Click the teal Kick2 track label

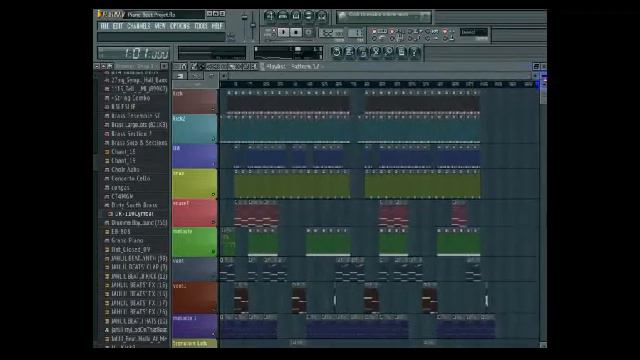194,129
